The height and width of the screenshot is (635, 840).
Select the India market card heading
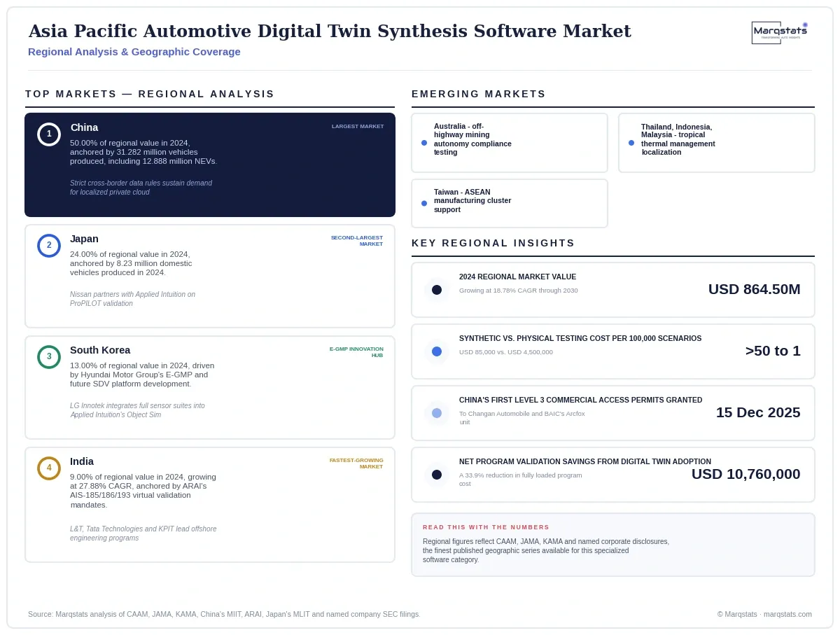[82, 461]
